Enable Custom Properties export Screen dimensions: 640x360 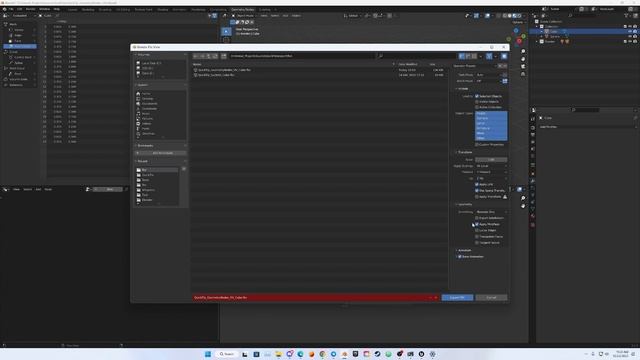[477, 144]
